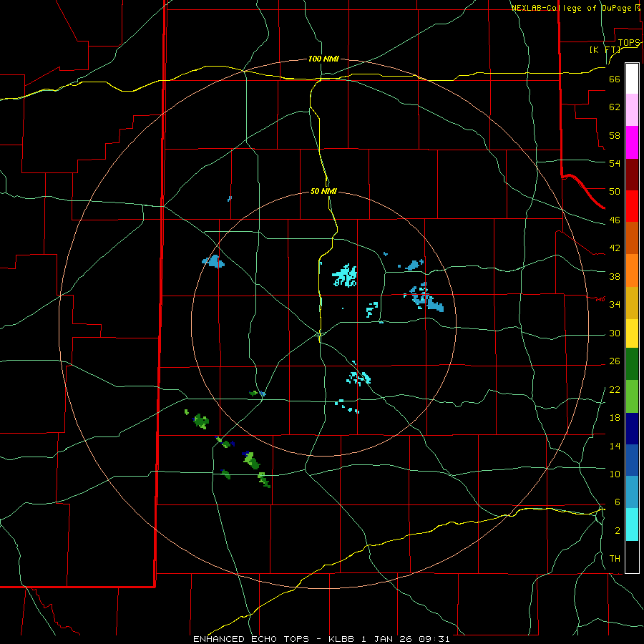Select the 34 legend value
The height and width of the screenshot is (644, 644).
[x=615, y=305]
